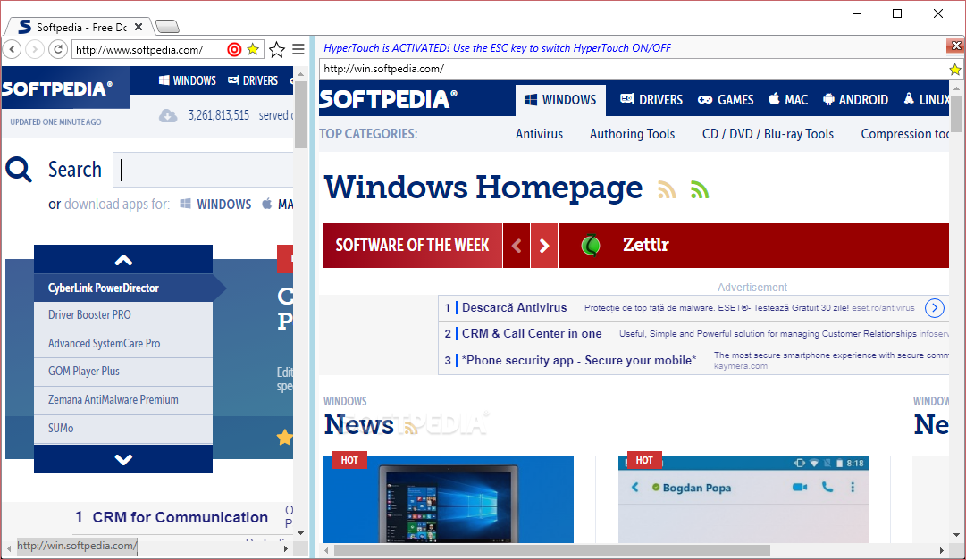Click right pane horizontal scrollbar thumb
Image resolution: width=966 pixels, height=560 pixels.
click(x=552, y=550)
